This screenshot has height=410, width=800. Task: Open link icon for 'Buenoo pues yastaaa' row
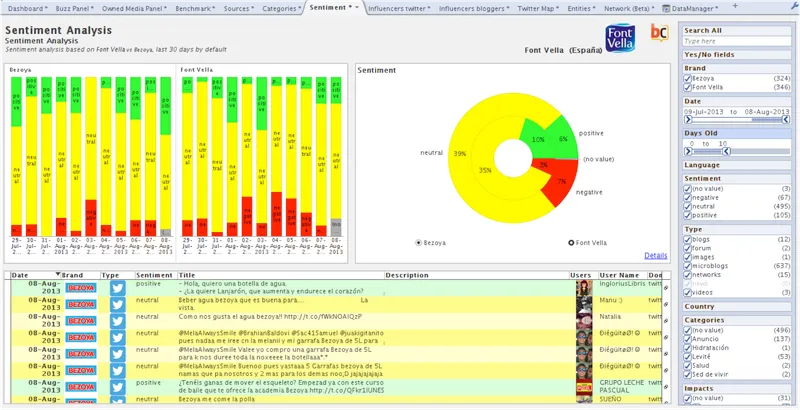point(666,370)
